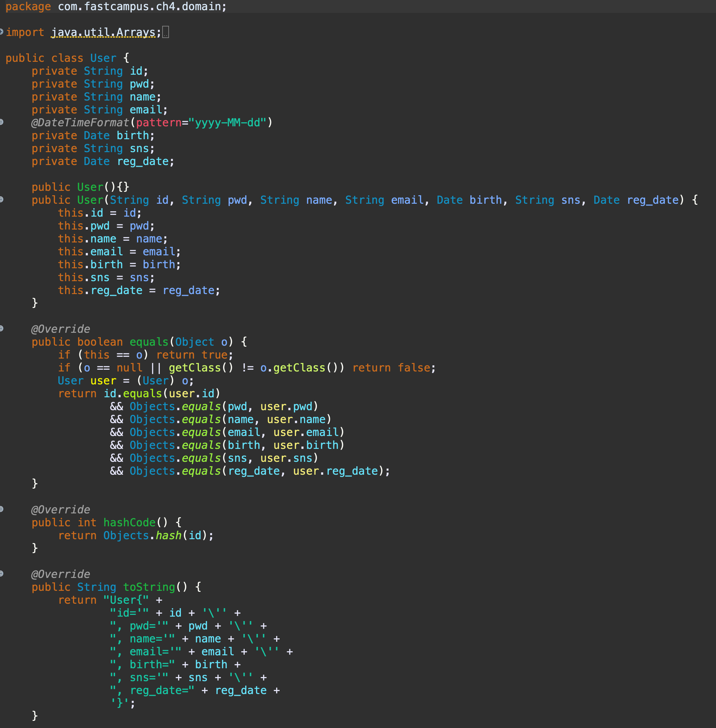
Task: Click the hashCode method name
Action: click(129, 523)
